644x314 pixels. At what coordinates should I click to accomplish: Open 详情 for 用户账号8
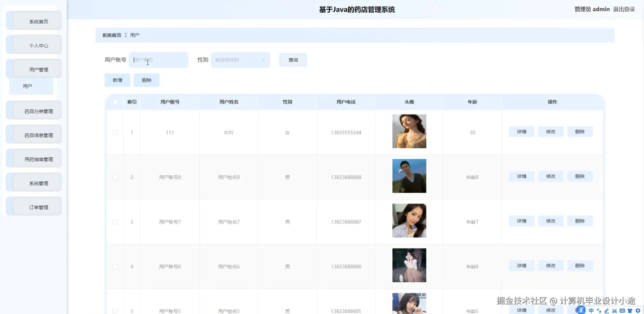tap(522, 176)
